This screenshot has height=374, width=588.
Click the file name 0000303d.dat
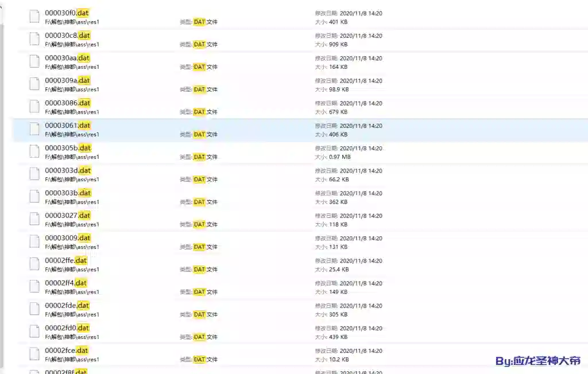coord(68,170)
